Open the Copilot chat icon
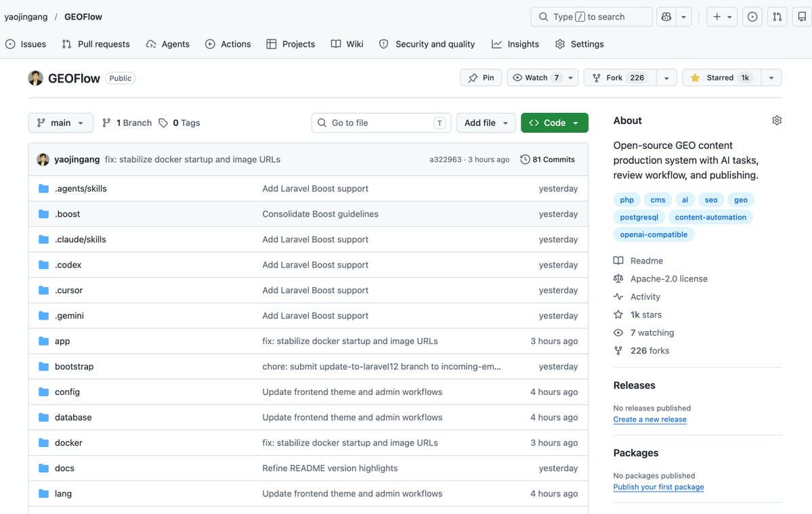The width and height of the screenshot is (812, 514). pyautogui.click(x=666, y=16)
